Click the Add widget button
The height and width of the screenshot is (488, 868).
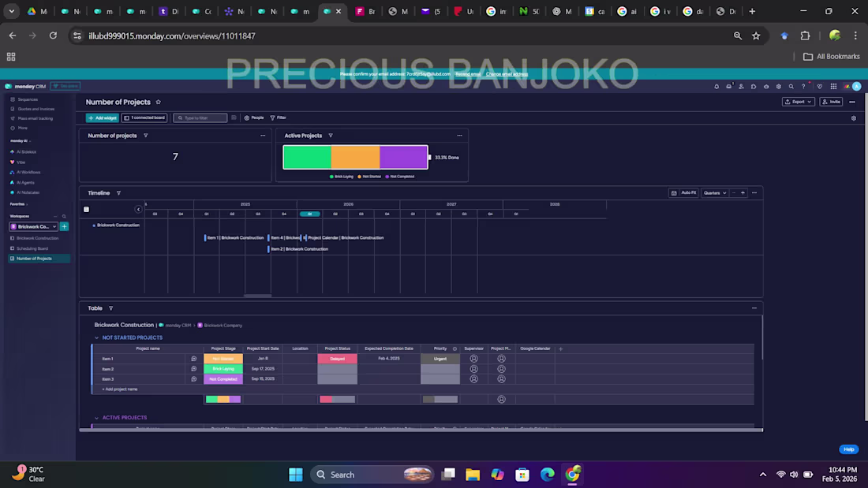click(x=103, y=117)
